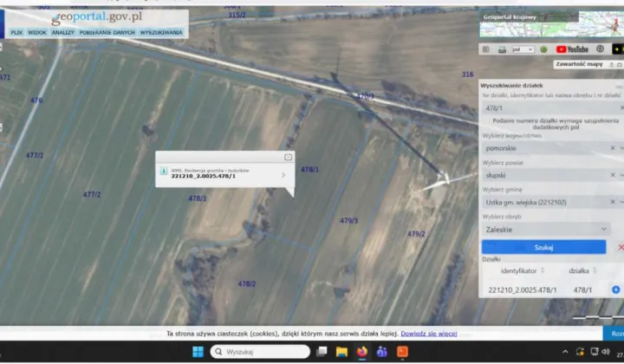Click the 478/1 cell in the działka column

582,290
